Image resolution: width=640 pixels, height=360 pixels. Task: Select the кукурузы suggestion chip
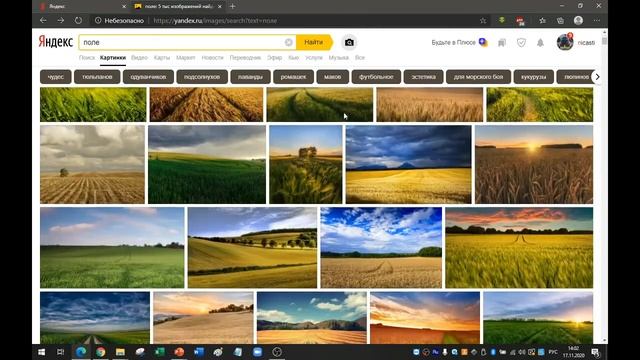pyautogui.click(x=533, y=77)
